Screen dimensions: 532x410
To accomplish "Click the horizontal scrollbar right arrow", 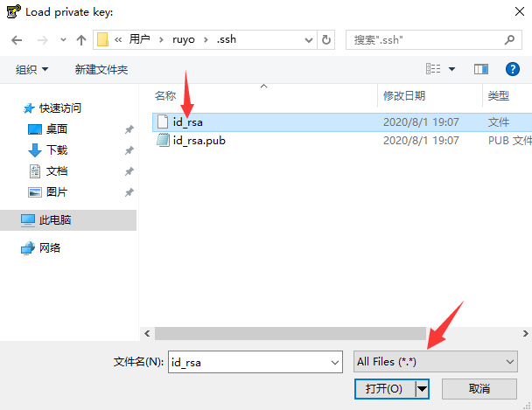I will click(x=525, y=334).
